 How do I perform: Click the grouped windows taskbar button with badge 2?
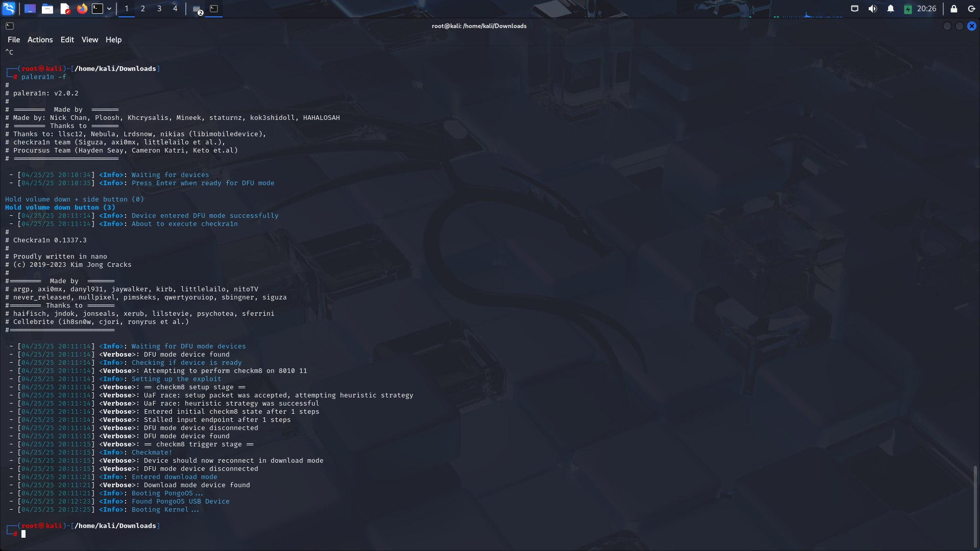click(x=198, y=9)
